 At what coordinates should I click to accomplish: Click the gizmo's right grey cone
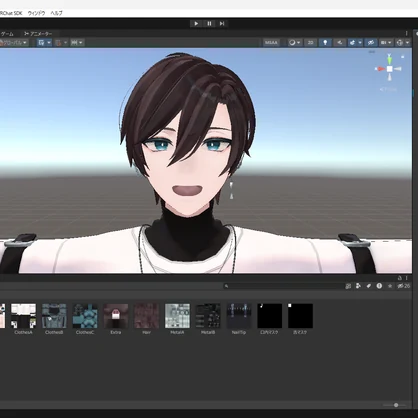[x=398, y=69]
